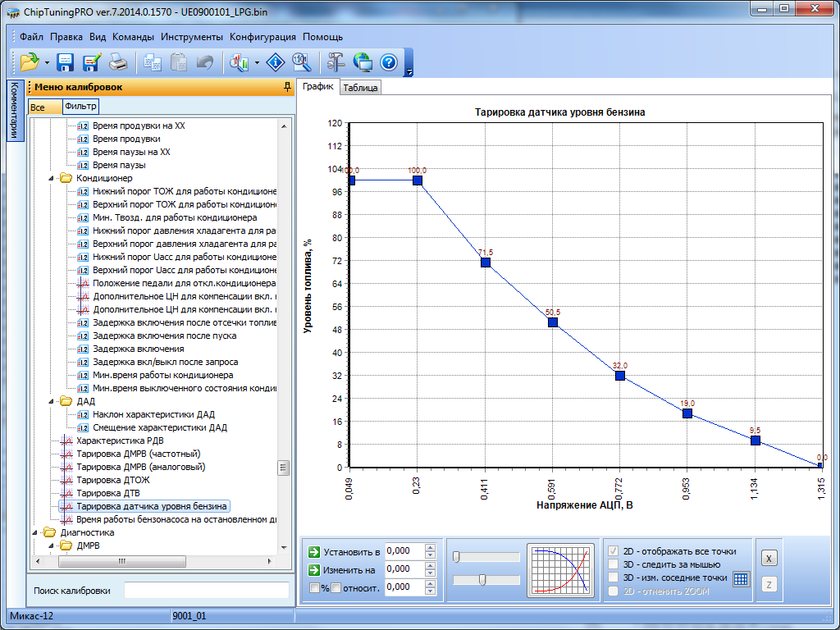Click the upper horizontal slider handle

(456, 557)
